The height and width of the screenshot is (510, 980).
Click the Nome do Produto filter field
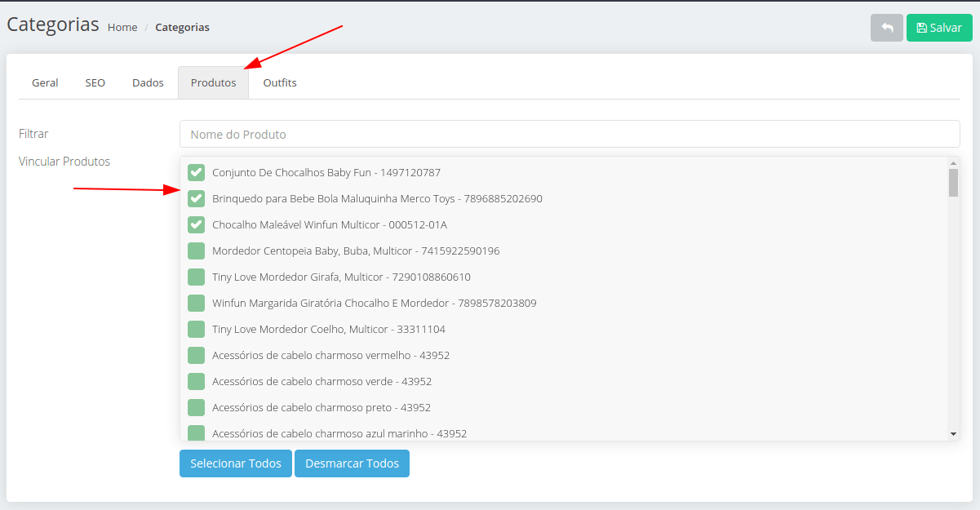[x=570, y=134]
